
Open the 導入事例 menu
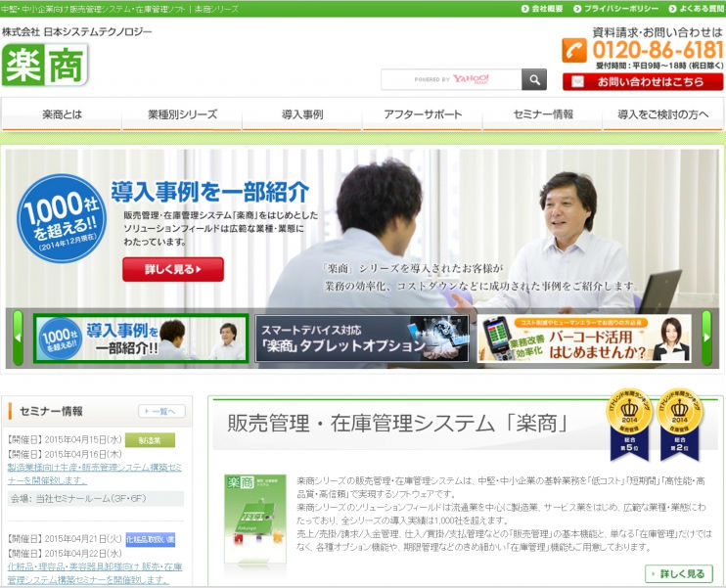click(302, 114)
